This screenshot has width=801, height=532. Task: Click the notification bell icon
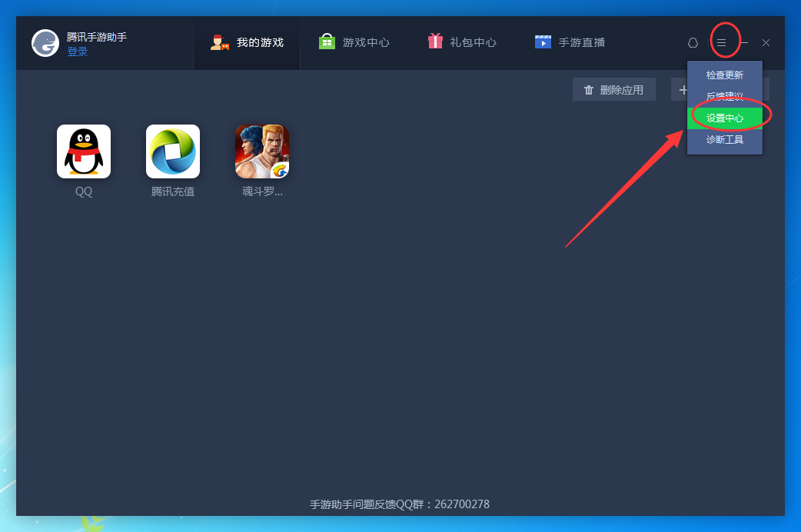pyautogui.click(x=693, y=43)
